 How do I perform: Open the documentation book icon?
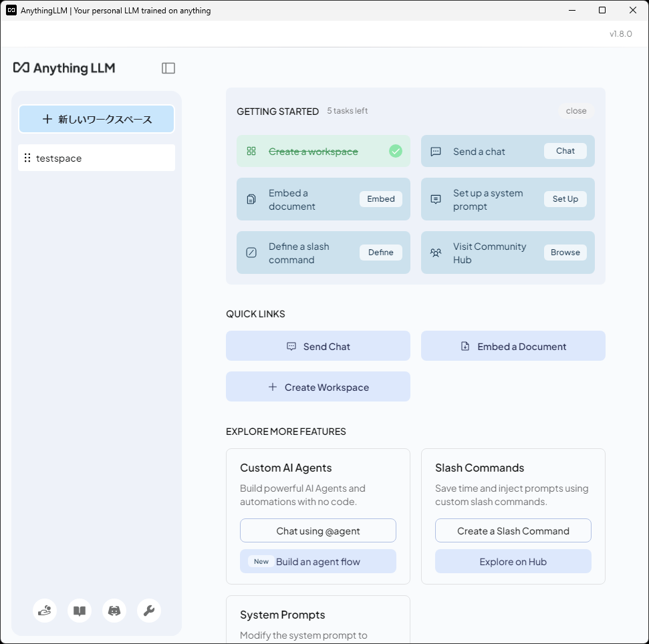click(80, 611)
